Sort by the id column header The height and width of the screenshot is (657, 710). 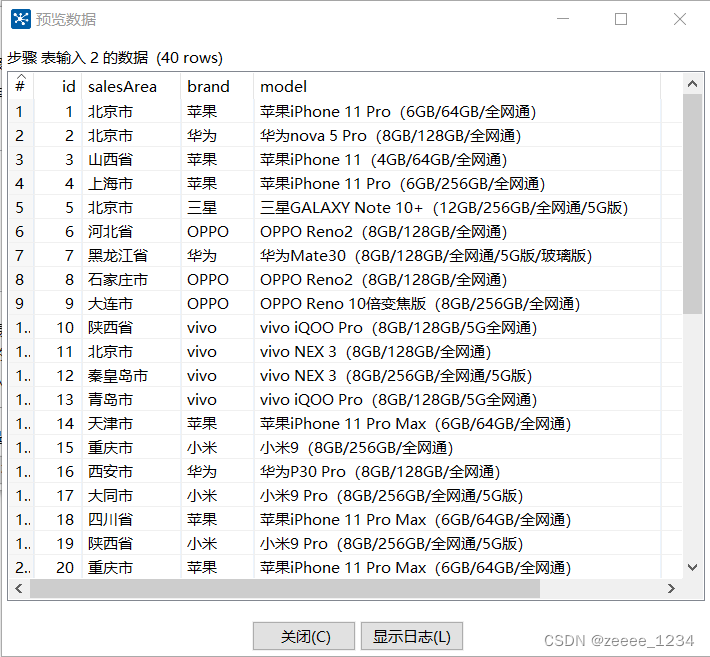click(x=58, y=86)
